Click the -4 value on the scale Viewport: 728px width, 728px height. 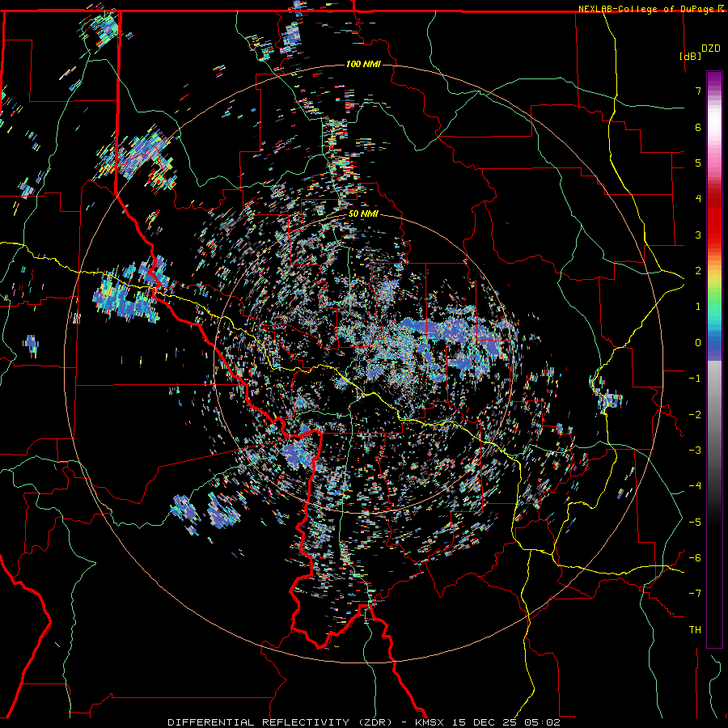pos(695,486)
